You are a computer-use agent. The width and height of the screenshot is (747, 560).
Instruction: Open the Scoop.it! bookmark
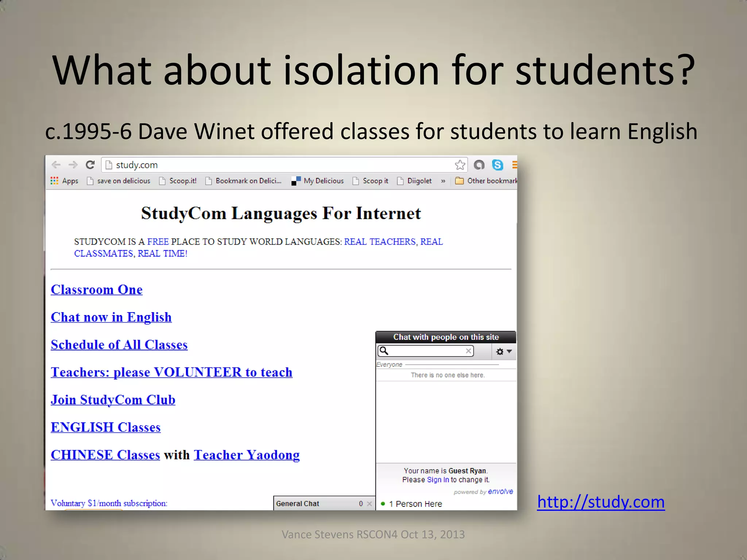[x=178, y=181]
